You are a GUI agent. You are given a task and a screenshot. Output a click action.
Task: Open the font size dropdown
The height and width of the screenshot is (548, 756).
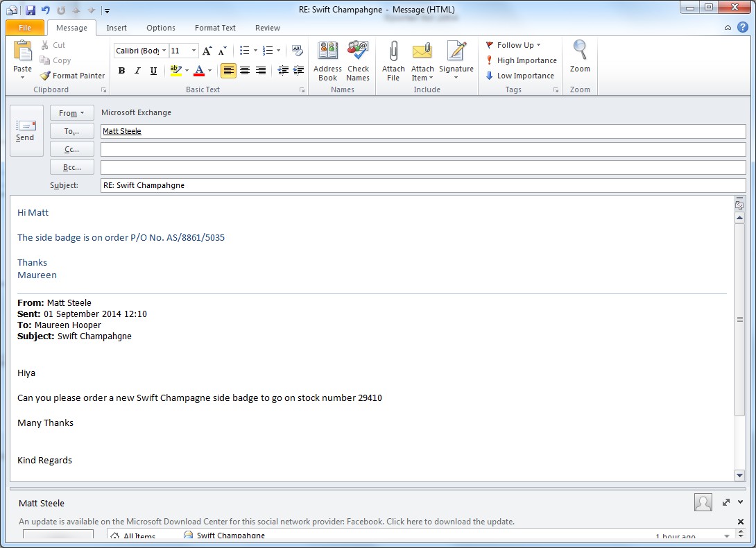point(194,51)
